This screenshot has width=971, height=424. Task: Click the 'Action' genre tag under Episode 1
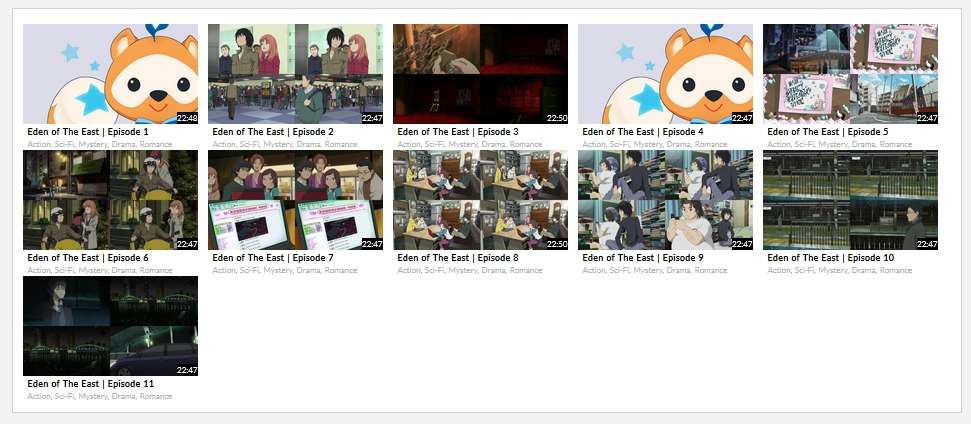pyautogui.click(x=38, y=144)
